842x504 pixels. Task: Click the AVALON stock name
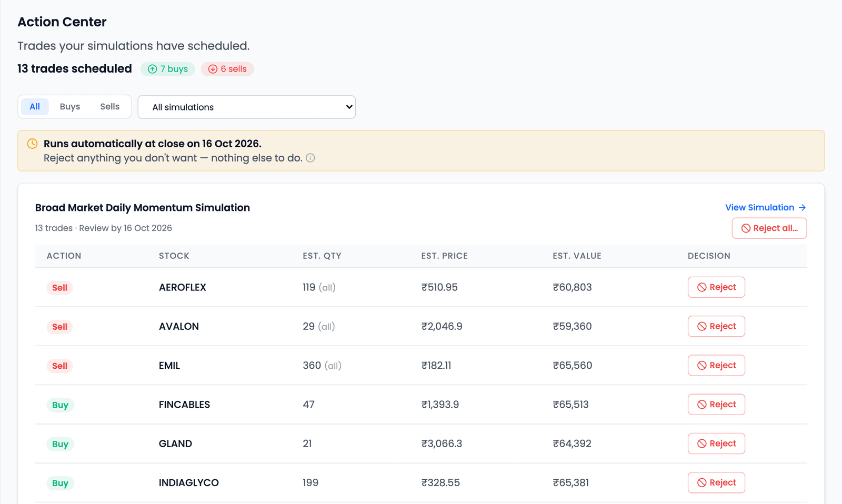[x=179, y=326]
